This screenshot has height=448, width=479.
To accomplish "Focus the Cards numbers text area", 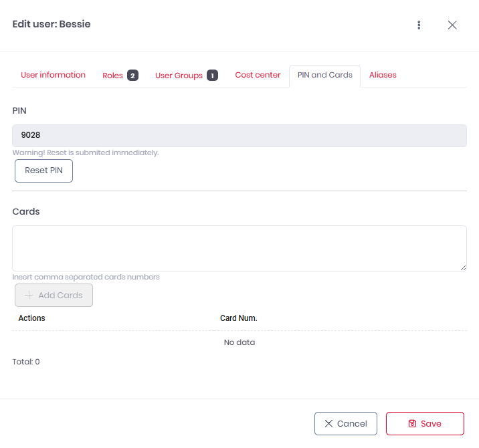I will pos(239,248).
